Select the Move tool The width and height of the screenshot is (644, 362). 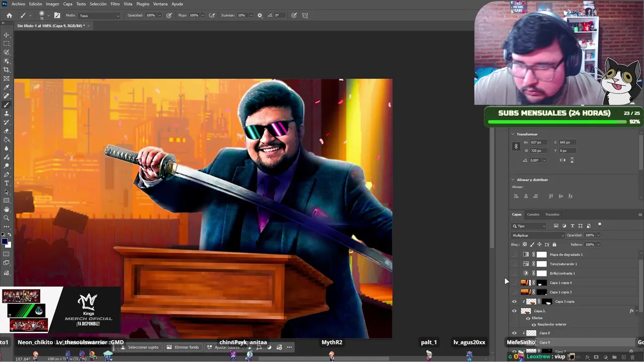coord(7,35)
